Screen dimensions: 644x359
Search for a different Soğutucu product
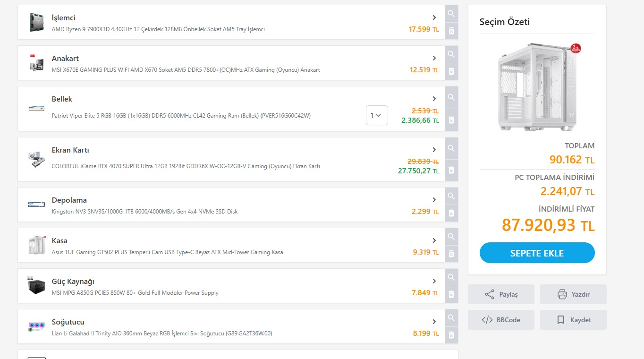coord(451,318)
